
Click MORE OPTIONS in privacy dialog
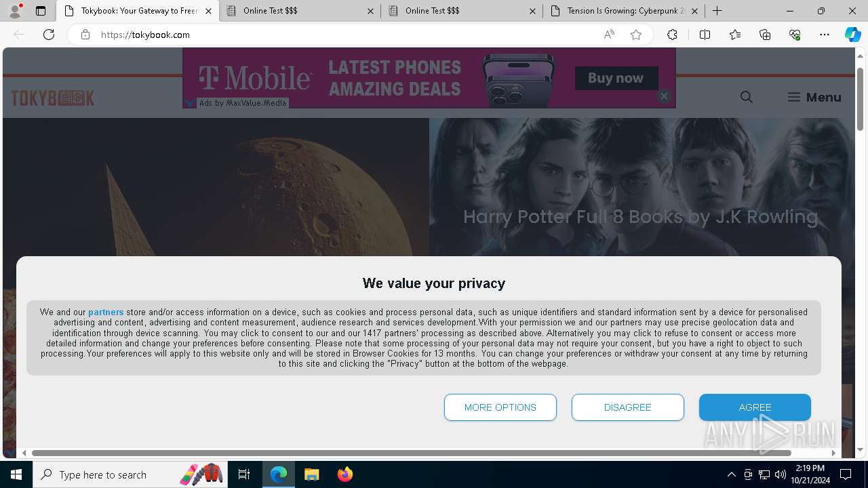coord(500,407)
